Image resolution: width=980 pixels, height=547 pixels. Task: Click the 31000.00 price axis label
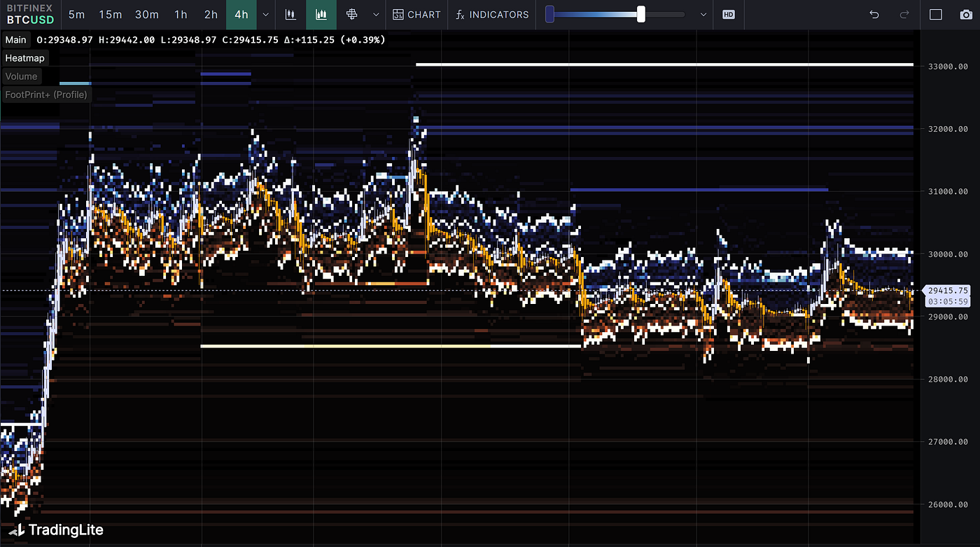(x=948, y=192)
